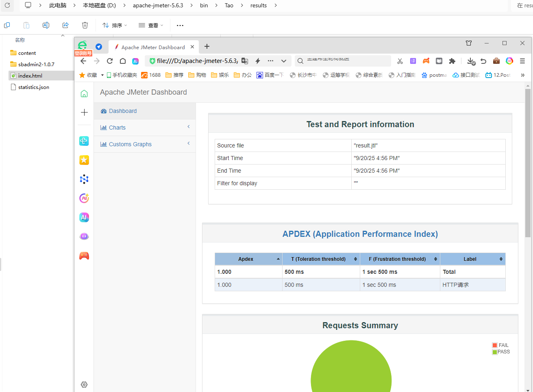Open the 手机收藏夹 bookmark

(122, 75)
